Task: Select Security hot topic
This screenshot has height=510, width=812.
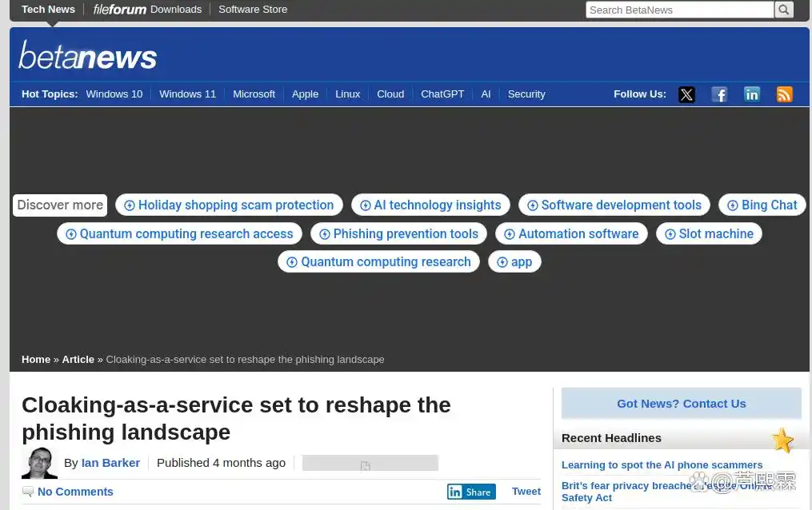Action: 526,94
